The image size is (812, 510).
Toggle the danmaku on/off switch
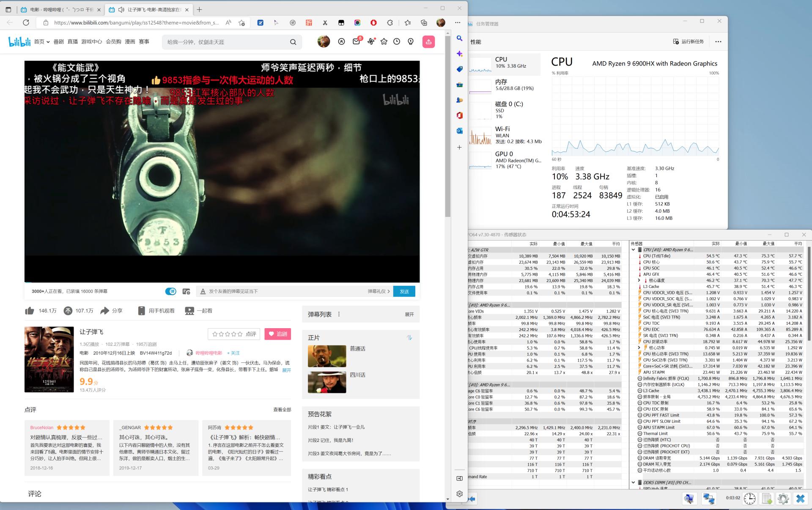171,291
